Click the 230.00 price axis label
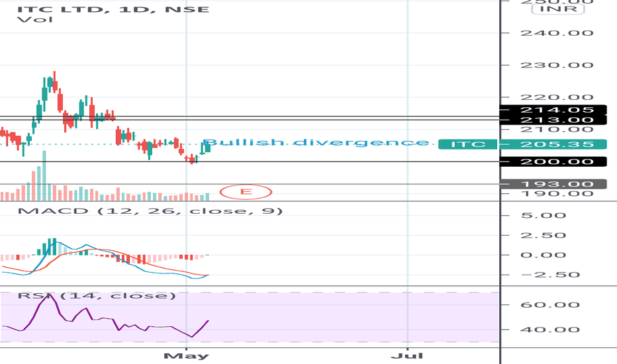The width and height of the screenshot is (617, 364). click(x=557, y=65)
